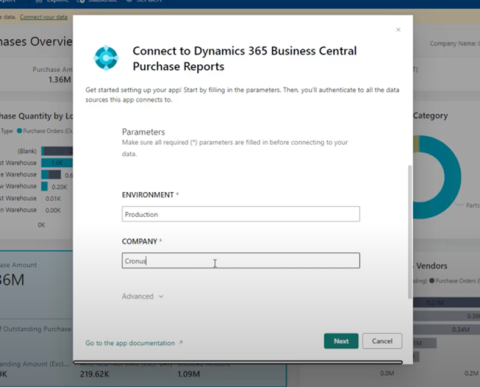
Task: Click the COMPANY label
Action: [139, 241]
